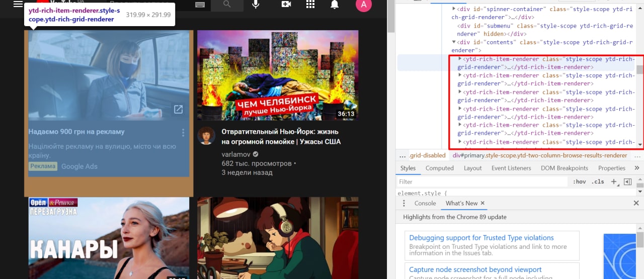This screenshot has width=644, height=279.
Task: Open the varlamov channel name link
Action: click(x=235, y=154)
